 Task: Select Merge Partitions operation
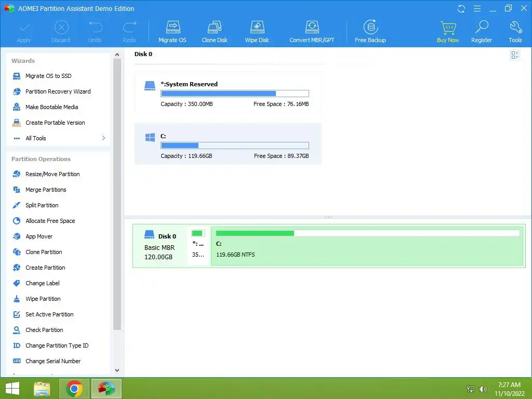coord(46,190)
